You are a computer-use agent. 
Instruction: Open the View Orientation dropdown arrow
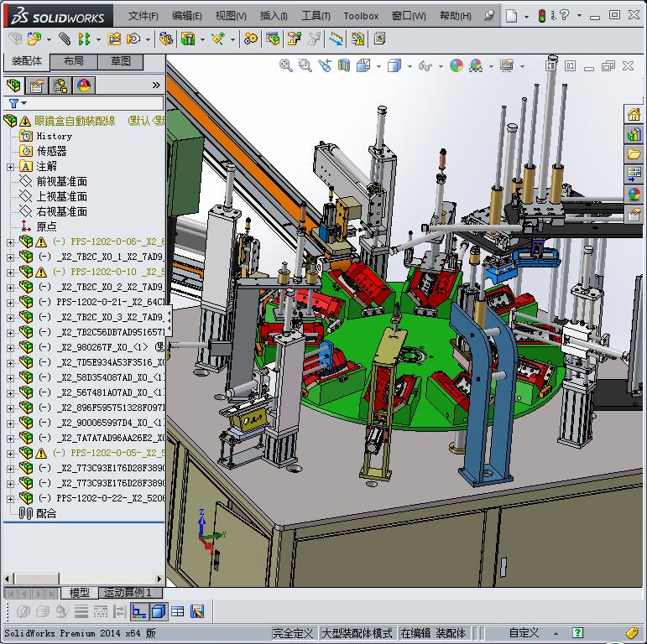(378, 66)
